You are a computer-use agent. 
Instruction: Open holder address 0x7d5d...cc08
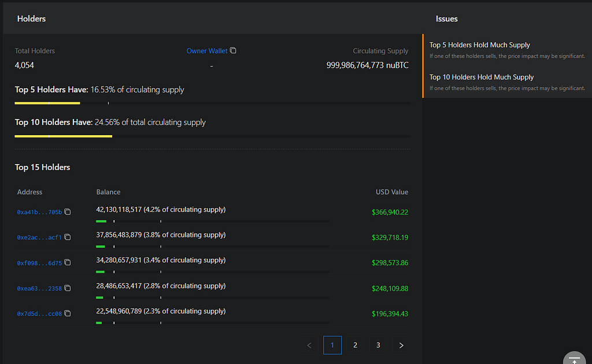click(x=39, y=314)
